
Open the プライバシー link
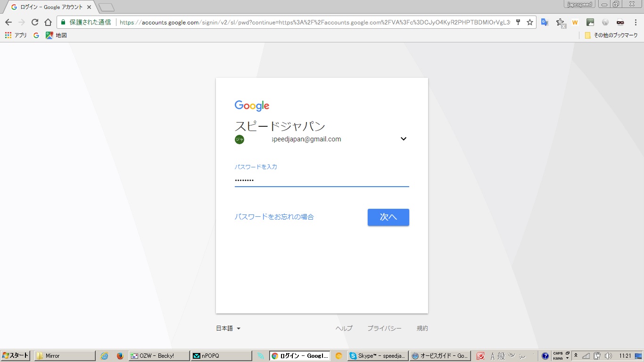point(384,329)
